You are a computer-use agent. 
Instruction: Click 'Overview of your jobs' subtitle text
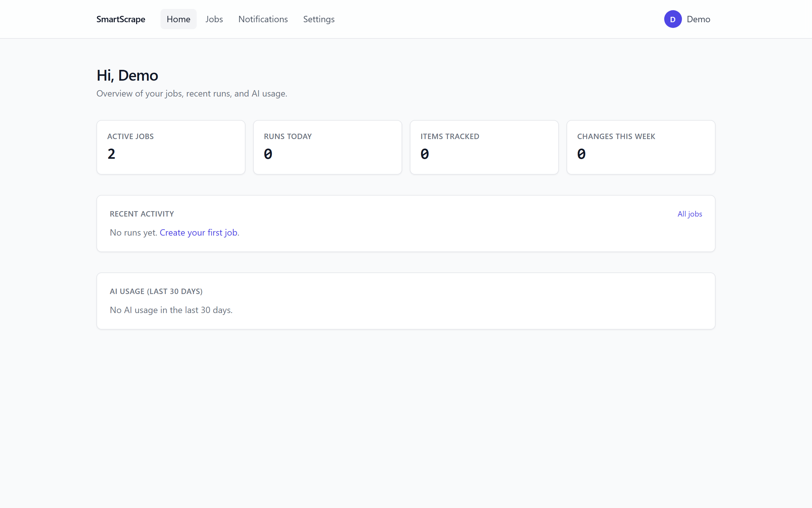(192, 93)
